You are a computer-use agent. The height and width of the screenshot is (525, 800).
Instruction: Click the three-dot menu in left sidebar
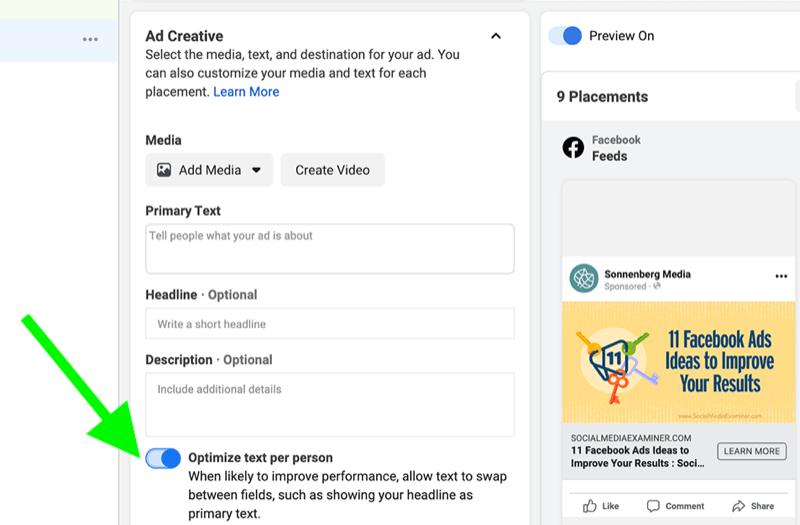(x=90, y=39)
